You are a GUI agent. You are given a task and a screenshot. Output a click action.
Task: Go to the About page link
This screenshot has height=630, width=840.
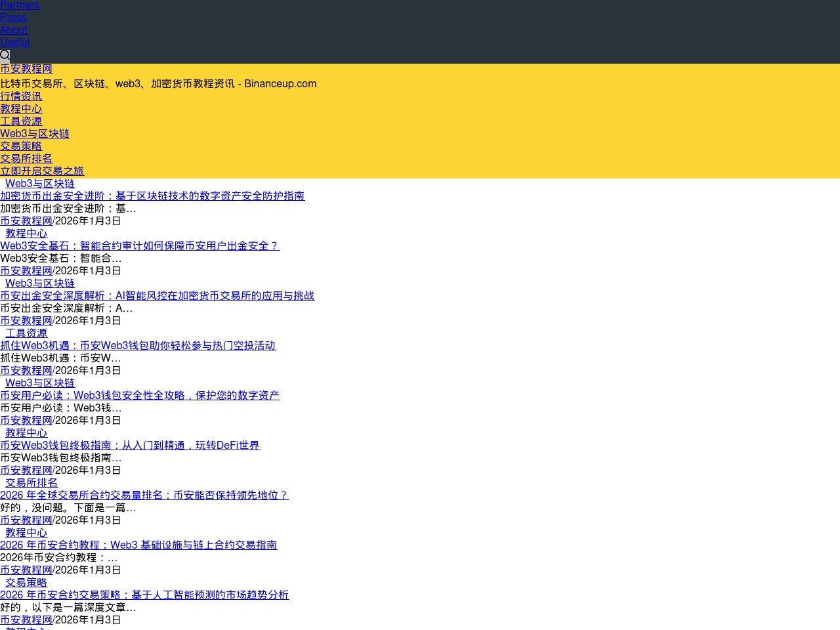point(14,30)
